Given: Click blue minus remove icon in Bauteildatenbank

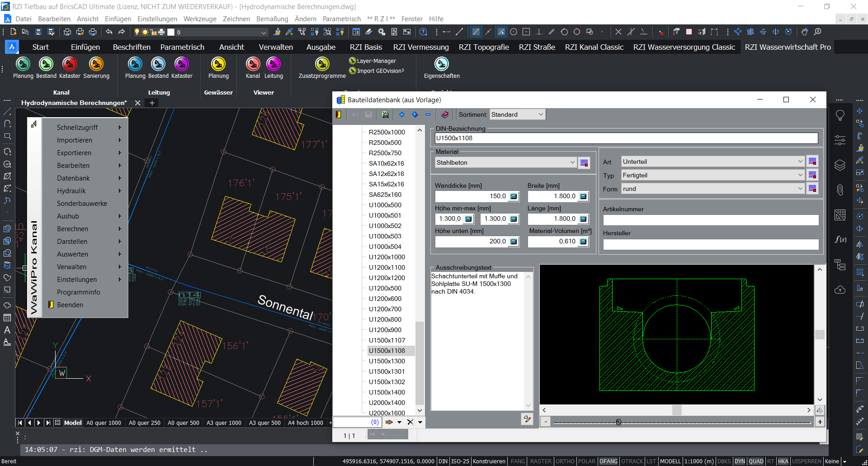Looking at the screenshot, I should [428, 114].
